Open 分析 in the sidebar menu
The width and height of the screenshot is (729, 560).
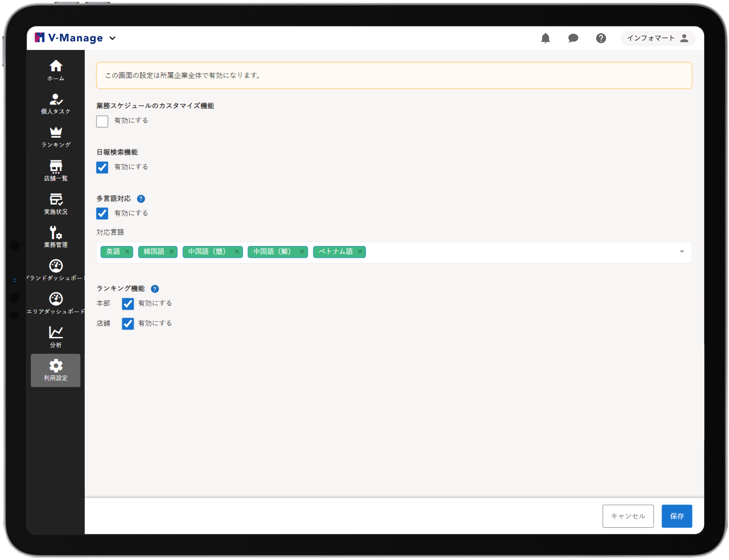(56, 337)
